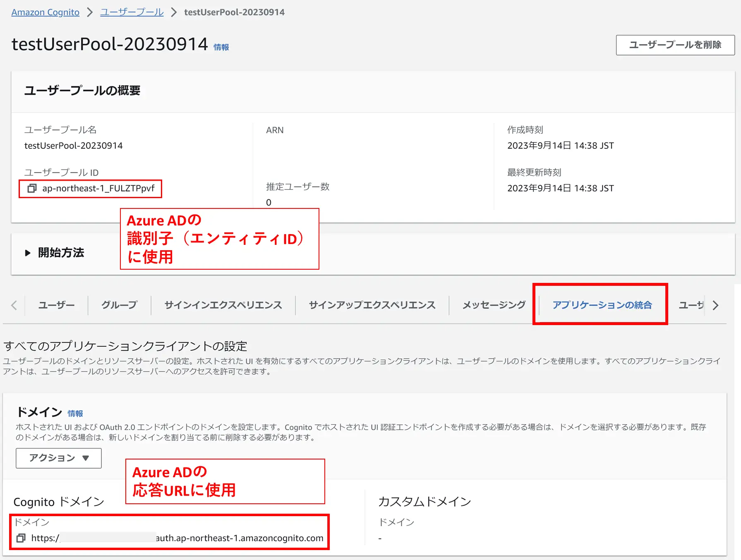Open the アクション dropdown
The height and width of the screenshot is (560, 741).
point(59,458)
